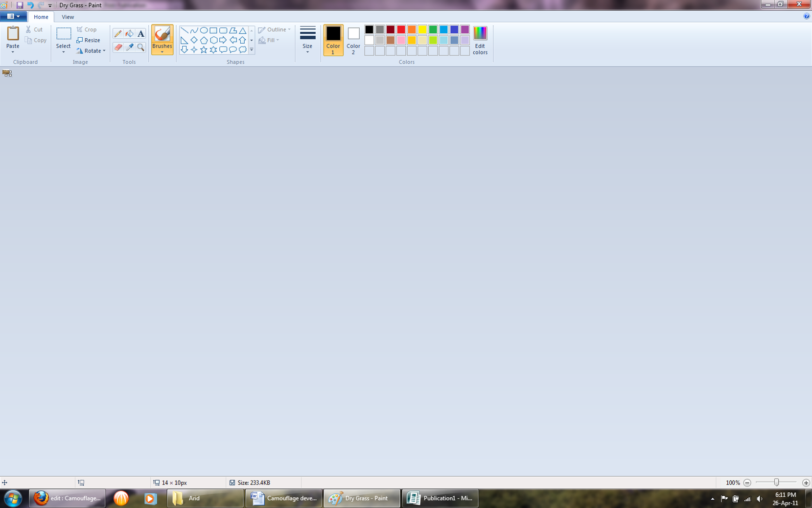Choose the straight Line shape

click(x=185, y=30)
